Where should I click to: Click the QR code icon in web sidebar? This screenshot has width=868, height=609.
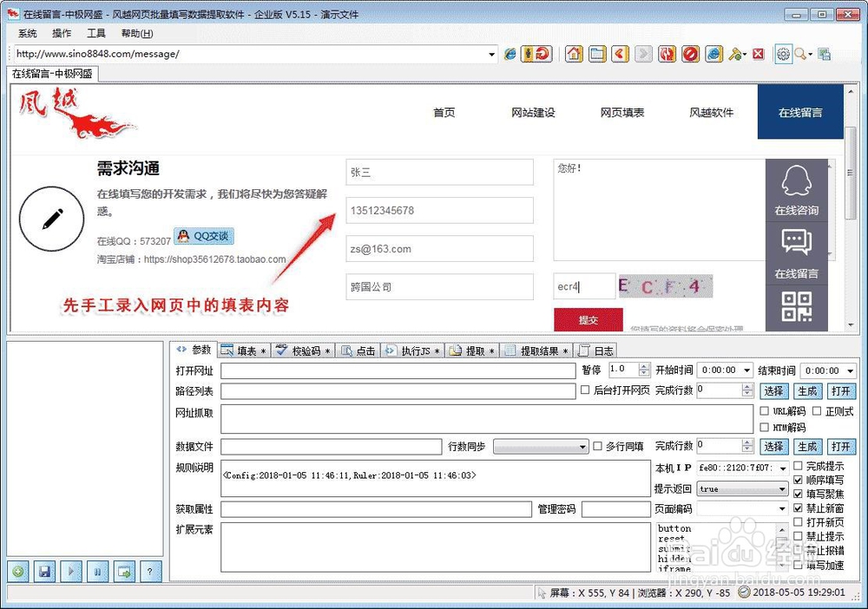[797, 306]
